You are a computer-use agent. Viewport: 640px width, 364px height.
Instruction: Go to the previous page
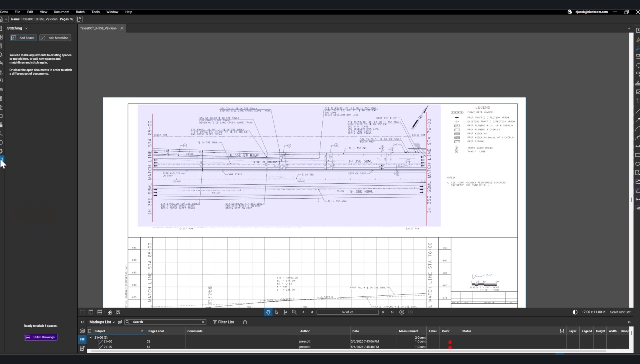(x=312, y=312)
